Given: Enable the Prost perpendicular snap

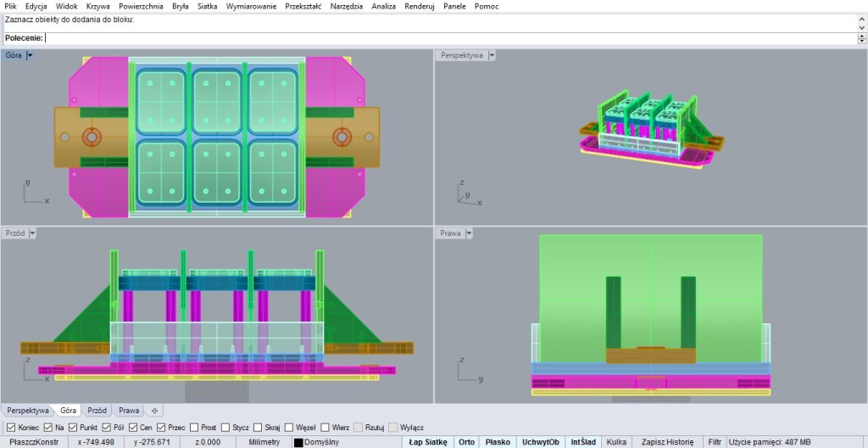Looking at the screenshot, I should click(194, 428).
